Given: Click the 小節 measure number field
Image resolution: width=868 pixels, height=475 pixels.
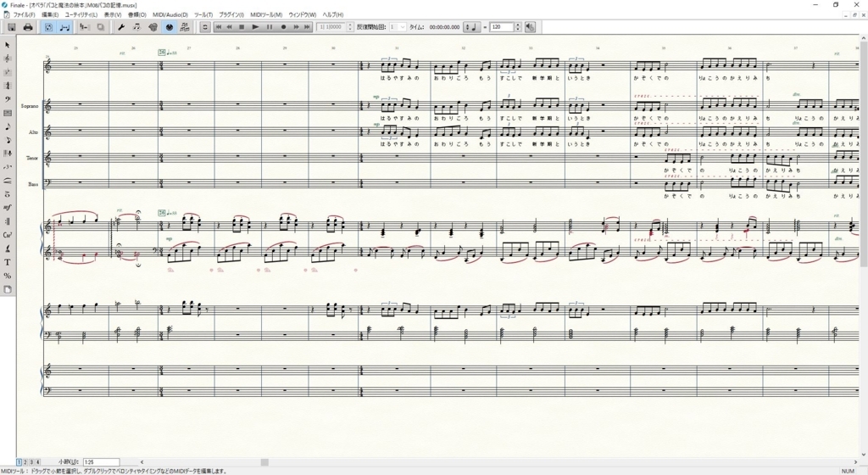Looking at the screenshot, I should coord(102,461).
